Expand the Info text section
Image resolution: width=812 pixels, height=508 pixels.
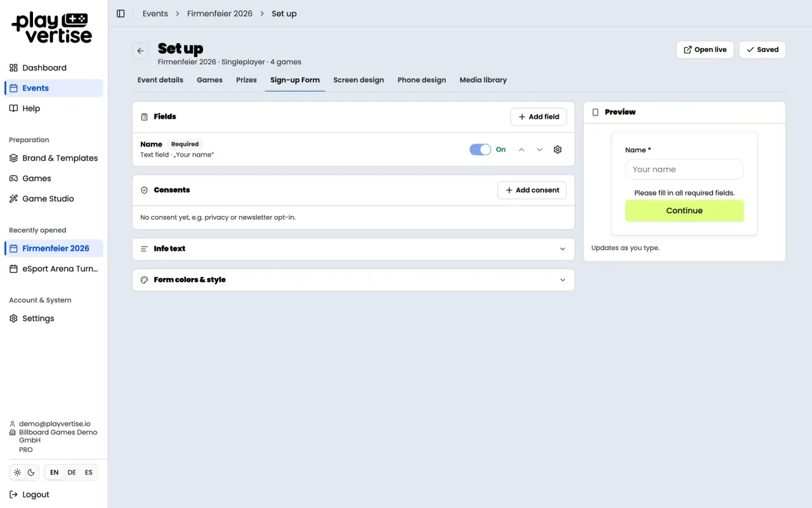[x=353, y=249]
